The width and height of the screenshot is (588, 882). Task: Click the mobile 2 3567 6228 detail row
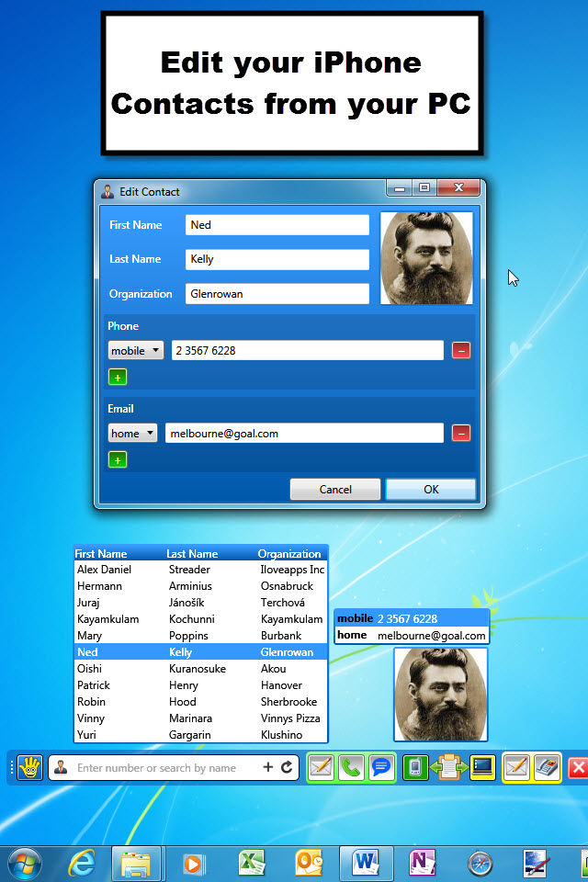(x=412, y=618)
